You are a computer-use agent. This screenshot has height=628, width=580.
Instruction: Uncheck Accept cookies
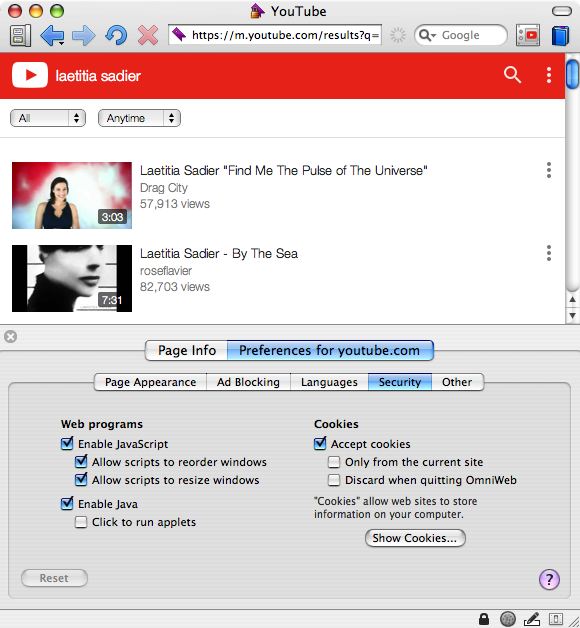click(320, 443)
